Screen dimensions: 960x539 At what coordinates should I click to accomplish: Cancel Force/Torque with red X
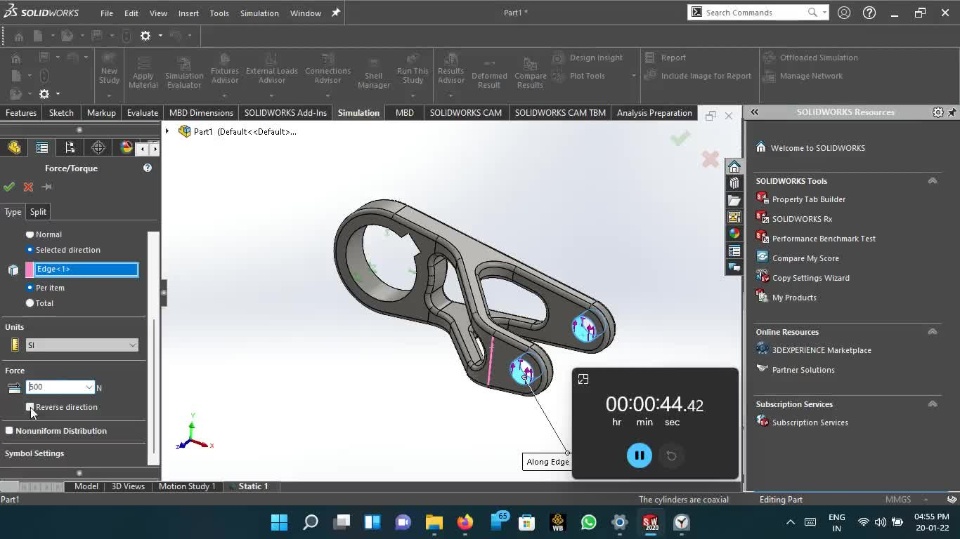(x=28, y=187)
